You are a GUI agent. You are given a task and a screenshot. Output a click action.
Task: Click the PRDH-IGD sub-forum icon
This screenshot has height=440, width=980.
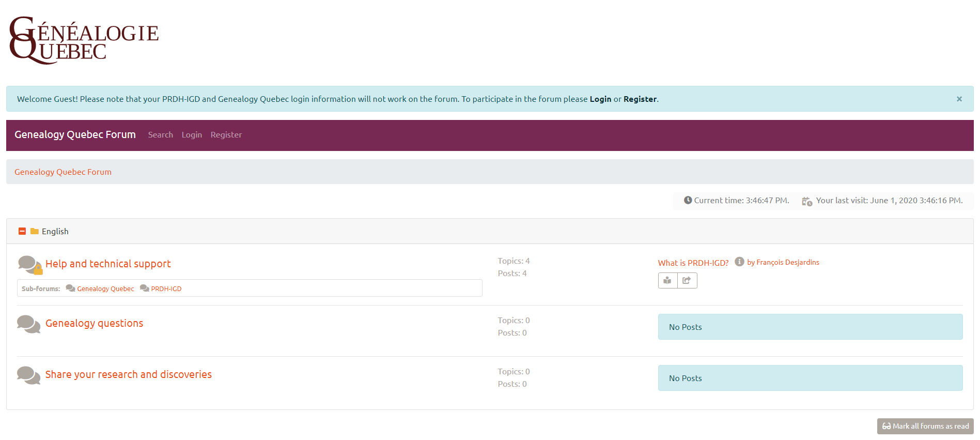click(145, 289)
